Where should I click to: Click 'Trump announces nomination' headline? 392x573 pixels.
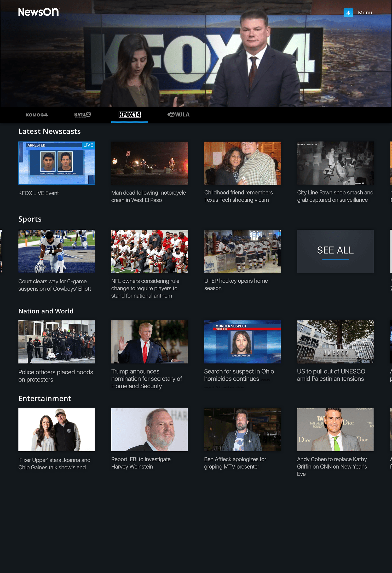tap(147, 379)
